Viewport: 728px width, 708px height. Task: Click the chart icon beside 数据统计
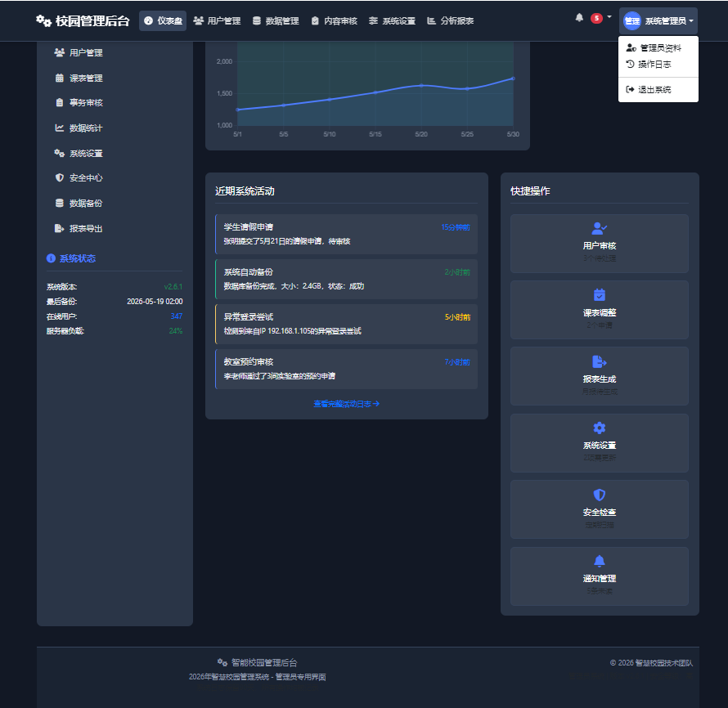click(60, 128)
